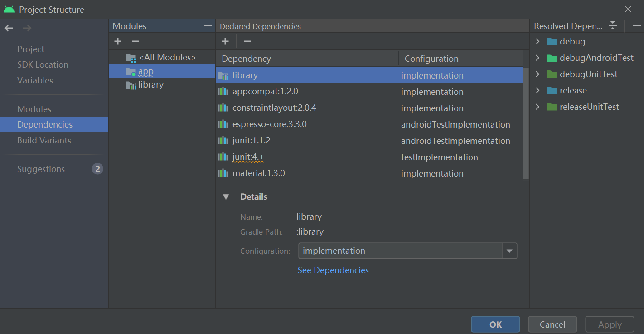The image size is (644, 334).
Task: Click the back navigation arrow
Action: (9, 28)
